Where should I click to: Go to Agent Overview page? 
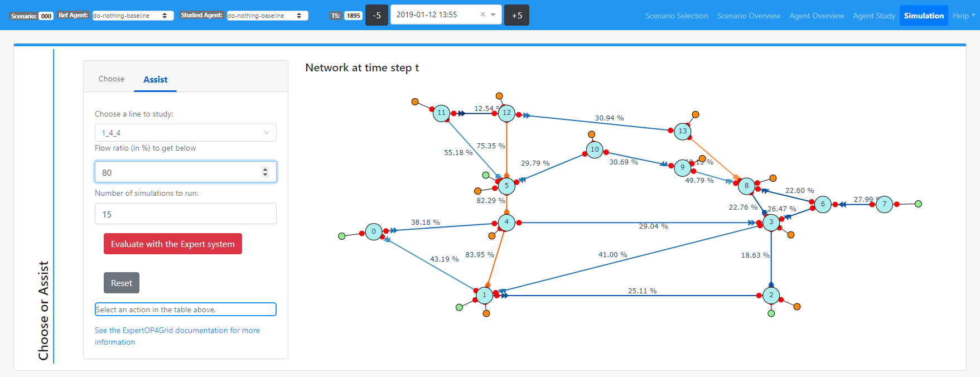[x=817, y=16]
